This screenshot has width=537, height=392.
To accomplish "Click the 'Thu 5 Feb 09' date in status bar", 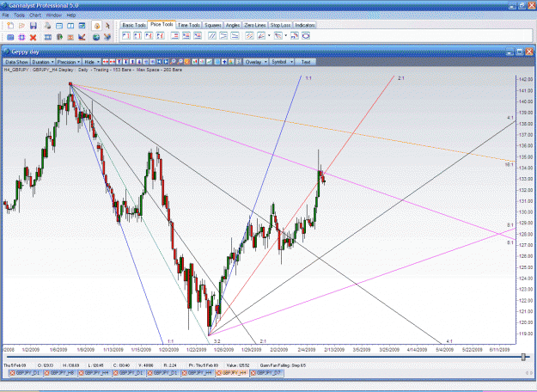I will point(15,365).
